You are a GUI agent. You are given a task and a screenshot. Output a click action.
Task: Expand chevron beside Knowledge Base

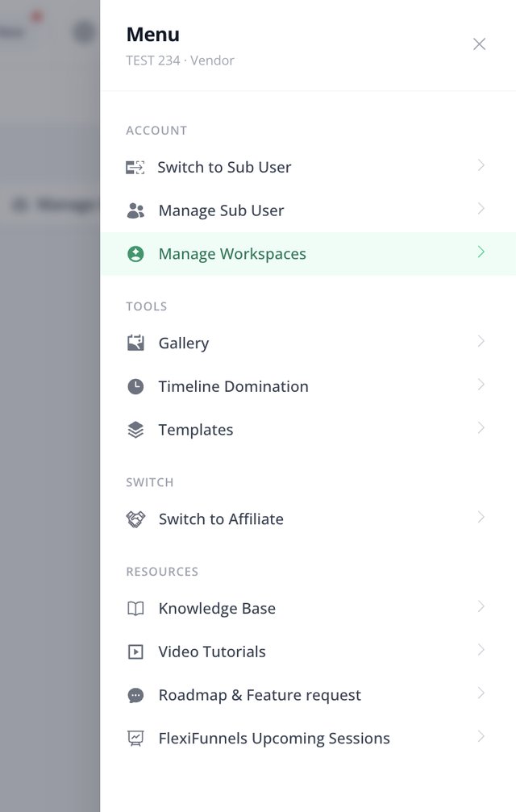(x=481, y=606)
